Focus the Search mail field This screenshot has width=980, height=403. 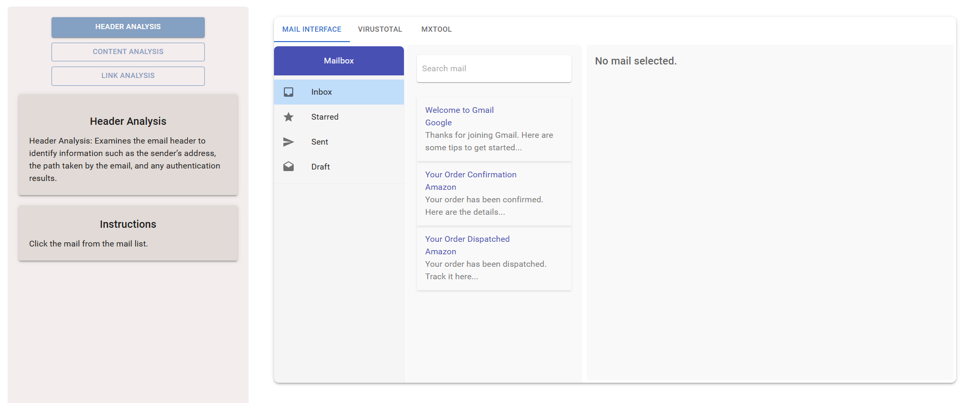click(493, 69)
